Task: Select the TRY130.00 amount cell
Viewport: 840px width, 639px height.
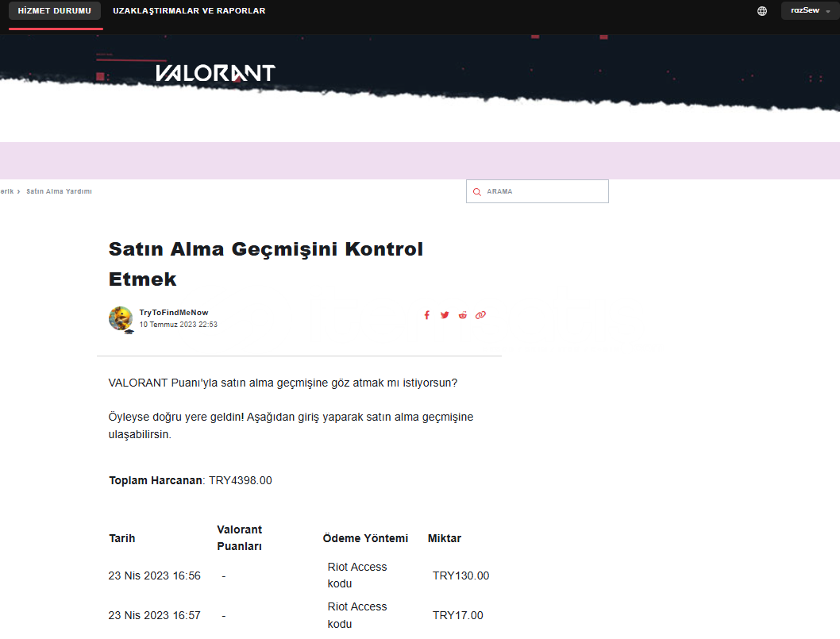Action: click(460, 575)
